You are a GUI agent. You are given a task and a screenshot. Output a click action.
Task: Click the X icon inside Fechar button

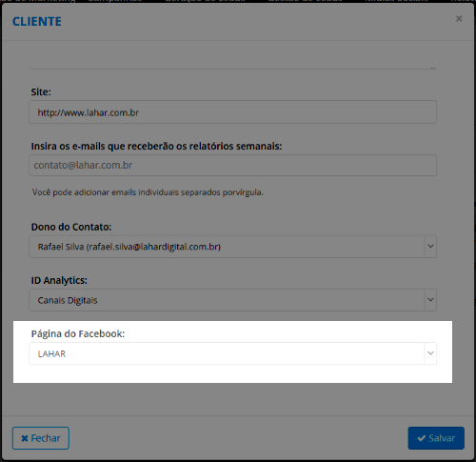pyautogui.click(x=25, y=438)
